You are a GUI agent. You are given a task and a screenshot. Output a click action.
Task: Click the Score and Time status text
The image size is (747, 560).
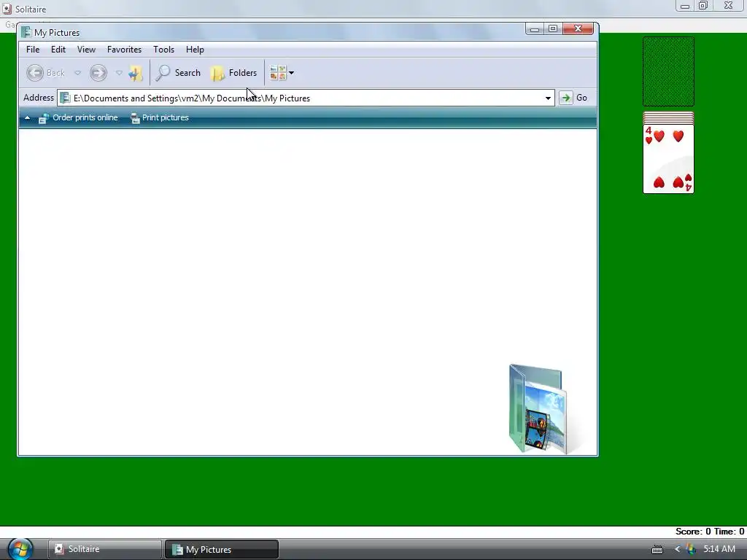[710, 532]
